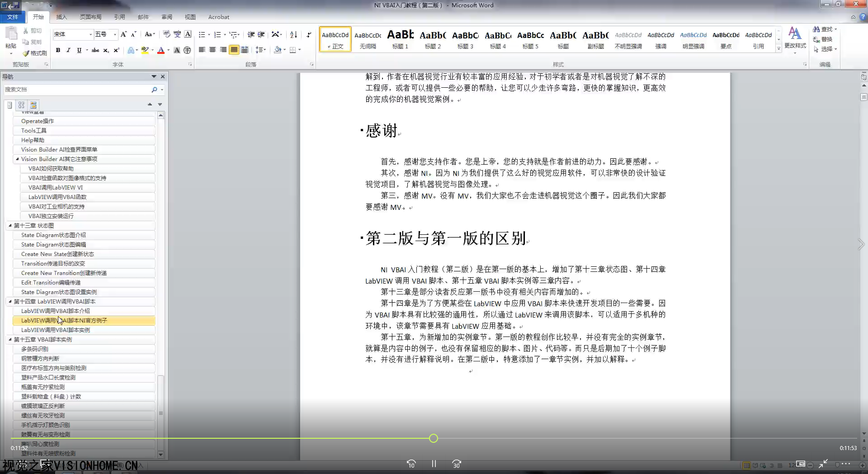The width and height of the screenshot is (868, 474).
Task: Collapse the 第十三章 状态图 heading
Action: [x=10, y=225]
